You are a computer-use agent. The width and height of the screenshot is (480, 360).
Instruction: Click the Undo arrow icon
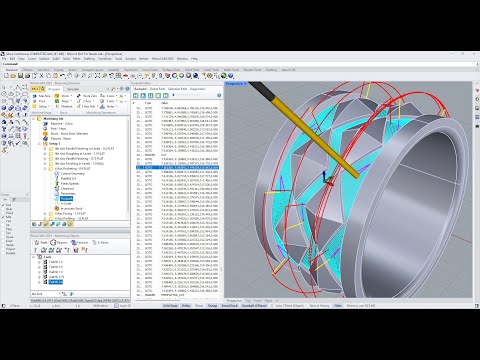tap(62, 76)
